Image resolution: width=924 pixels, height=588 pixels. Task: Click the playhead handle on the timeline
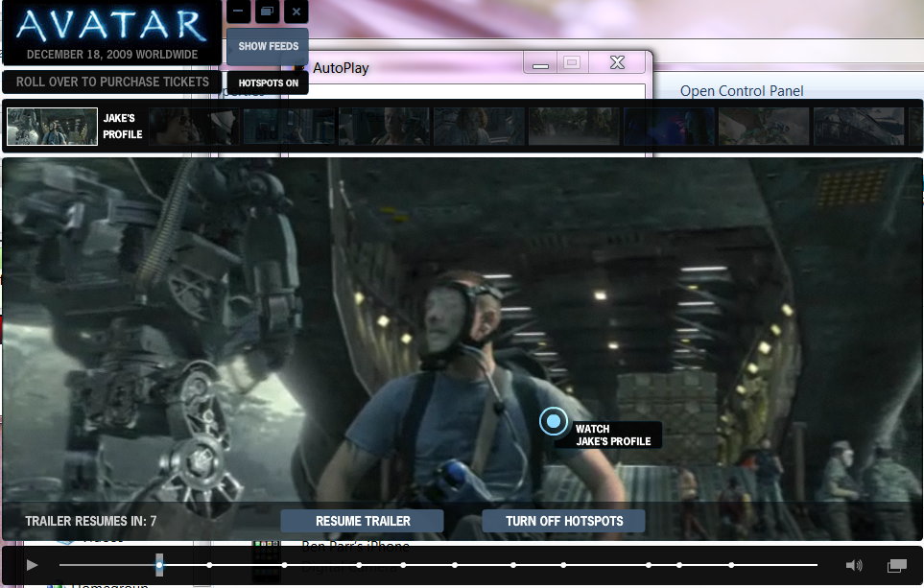click(x=159, y=565)
